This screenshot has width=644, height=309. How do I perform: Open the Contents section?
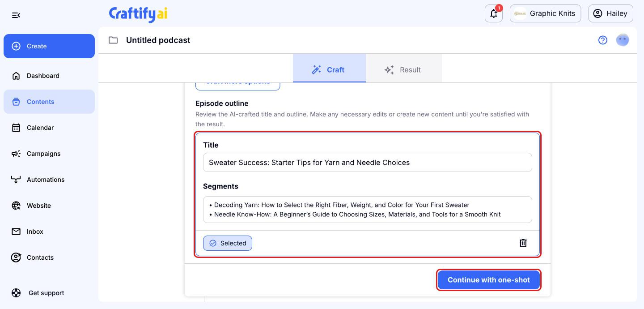tap(49, 102)
